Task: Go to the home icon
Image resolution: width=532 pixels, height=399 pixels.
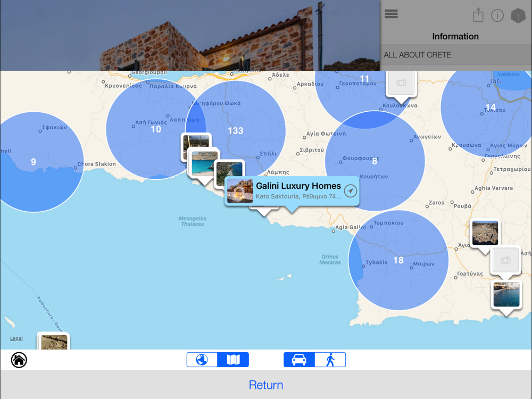Action: 19,360
